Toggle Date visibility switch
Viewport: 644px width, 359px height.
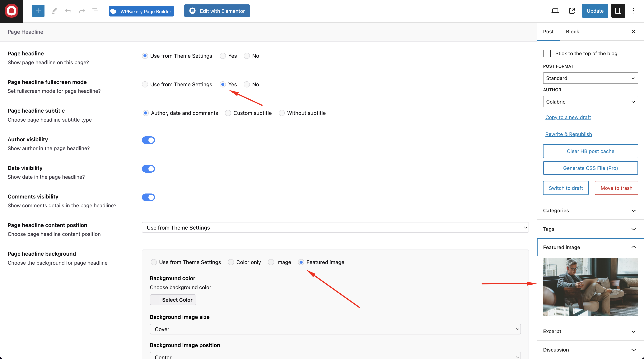(148, 169)
